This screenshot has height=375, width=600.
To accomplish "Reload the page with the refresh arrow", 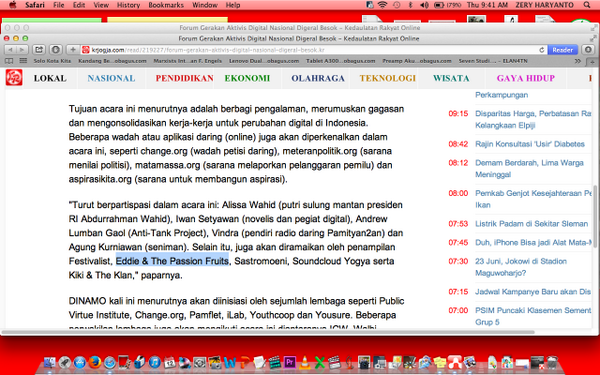I will tap(541, 50).
